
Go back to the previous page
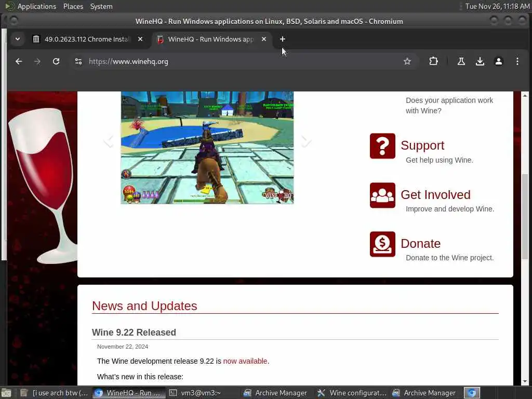[x=19, y=61]
